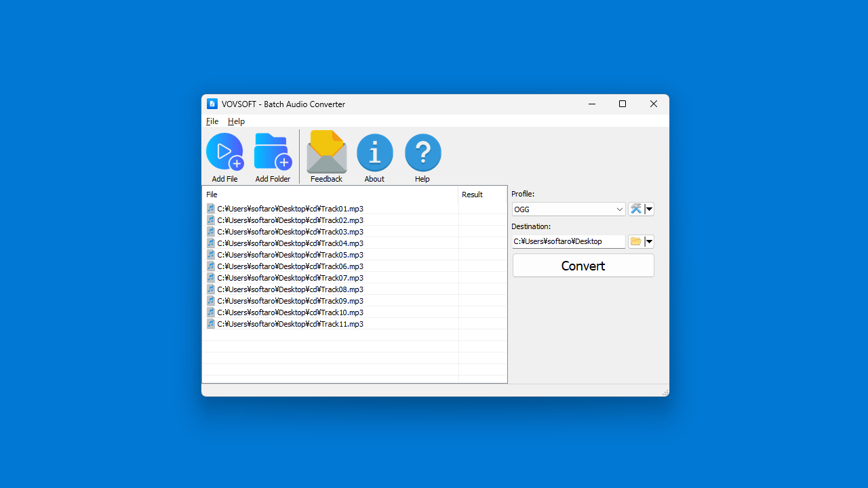The image size is (868, 488).
Task: Click the VOVSOFT app icon in title bar
Action: point(212,104)
